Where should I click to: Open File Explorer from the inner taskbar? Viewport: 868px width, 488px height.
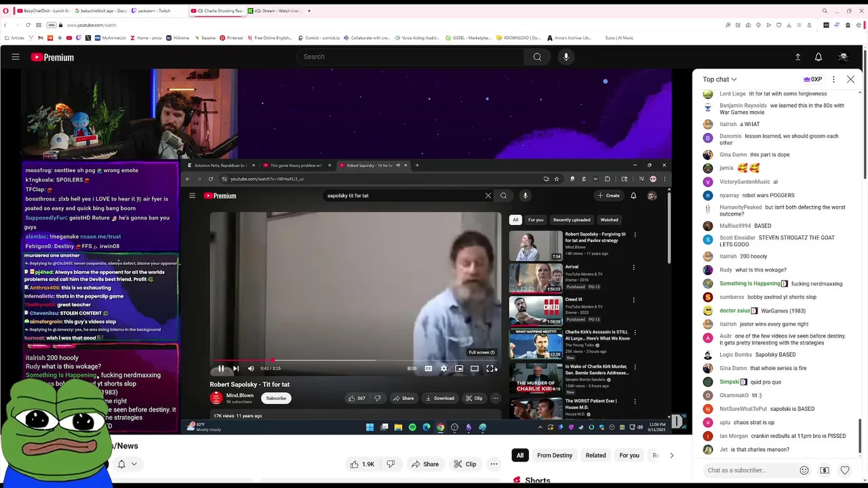(x=398, y=427)
